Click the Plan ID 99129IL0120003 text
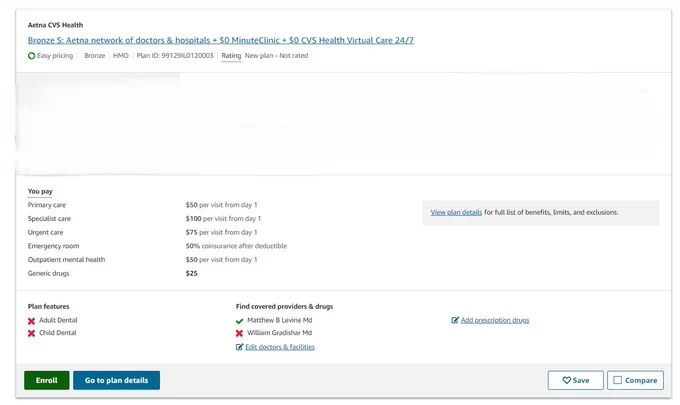 click(175, 56)
